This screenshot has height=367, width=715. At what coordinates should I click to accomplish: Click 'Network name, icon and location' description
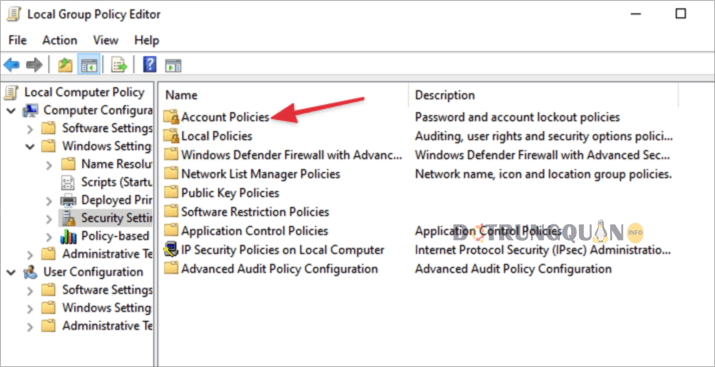[543, 174]
